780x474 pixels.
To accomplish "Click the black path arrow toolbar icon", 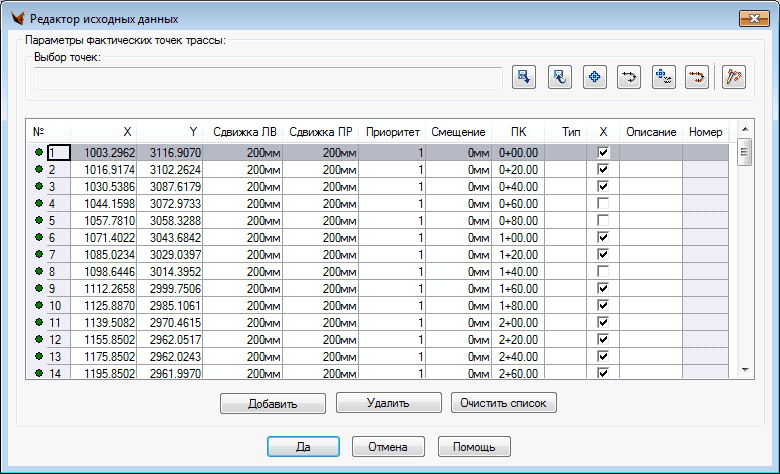I will click(x=629, y=78).
